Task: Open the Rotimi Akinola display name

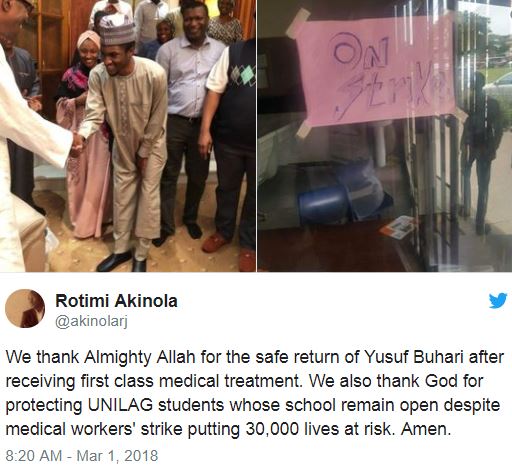Action: click(x=116, y=301)
